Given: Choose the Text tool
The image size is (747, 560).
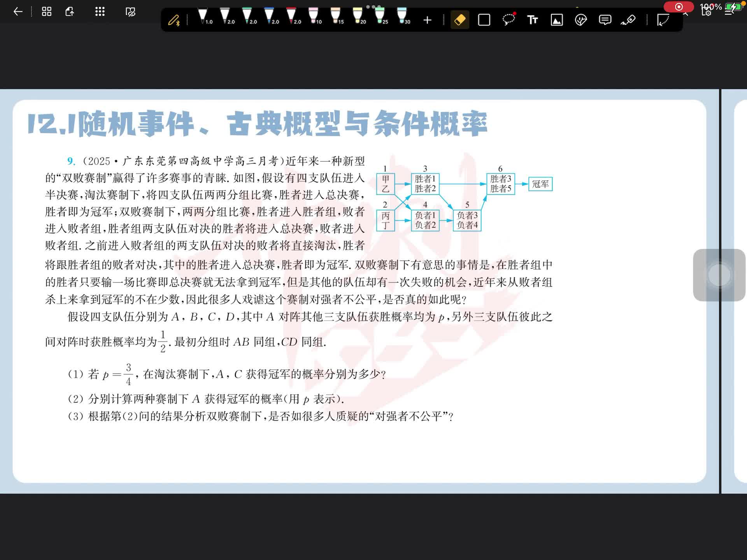Looking at the screenshot, I should point(532,20).
